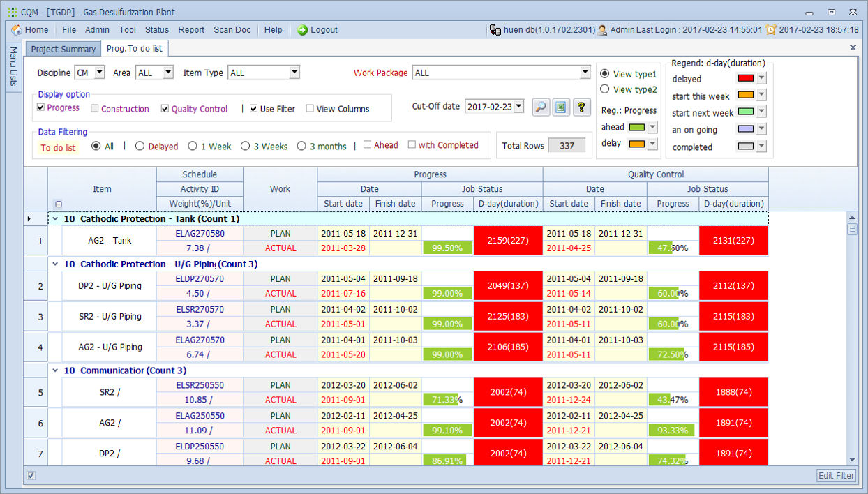The image size is (868, 494).
Task: Uncheck the Quality Control checkbox
Action: click(x=165, y=109)
